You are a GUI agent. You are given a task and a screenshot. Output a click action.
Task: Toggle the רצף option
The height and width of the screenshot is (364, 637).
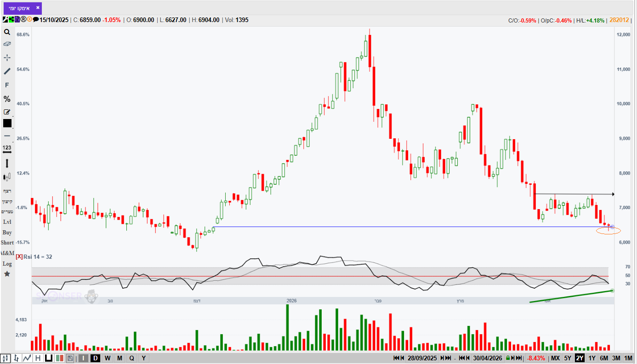(x=7, y=191)
